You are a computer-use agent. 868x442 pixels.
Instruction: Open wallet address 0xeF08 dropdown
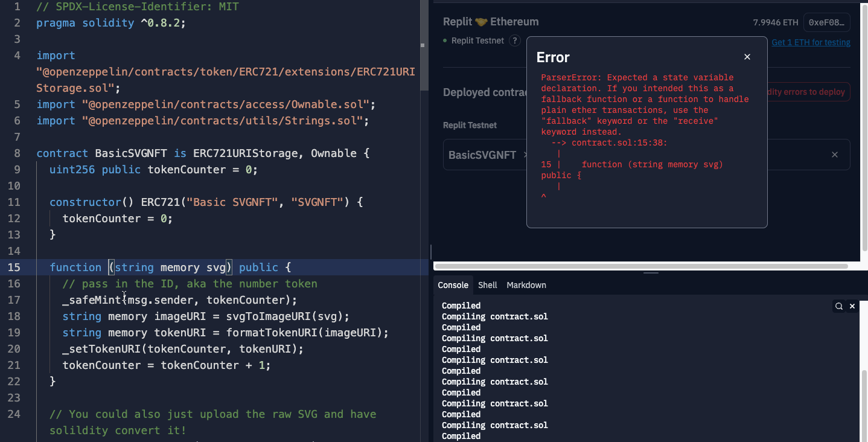[x=826, y=22]
